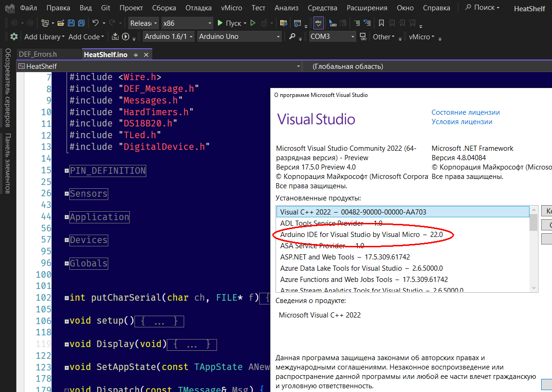Open the Файл menu

tap(28, 8)
